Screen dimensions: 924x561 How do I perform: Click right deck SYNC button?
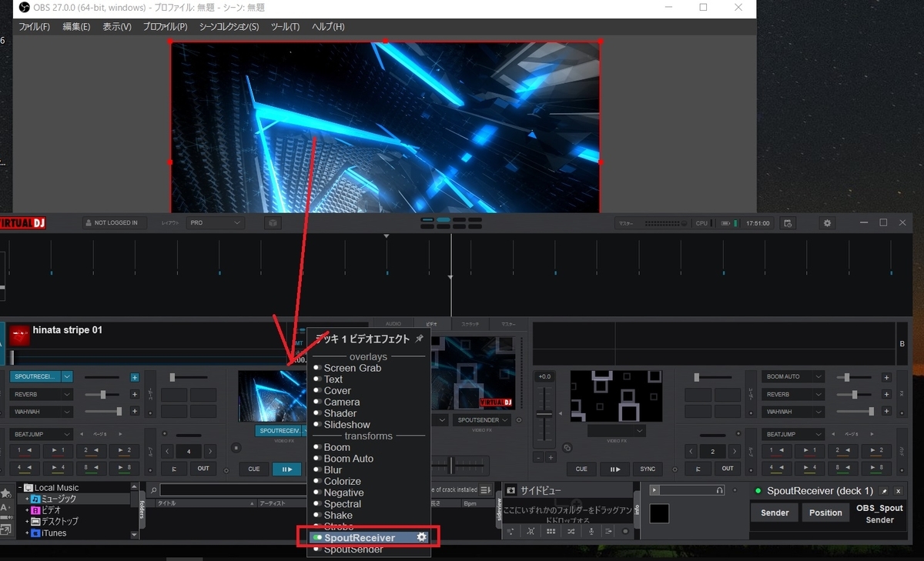648,469
